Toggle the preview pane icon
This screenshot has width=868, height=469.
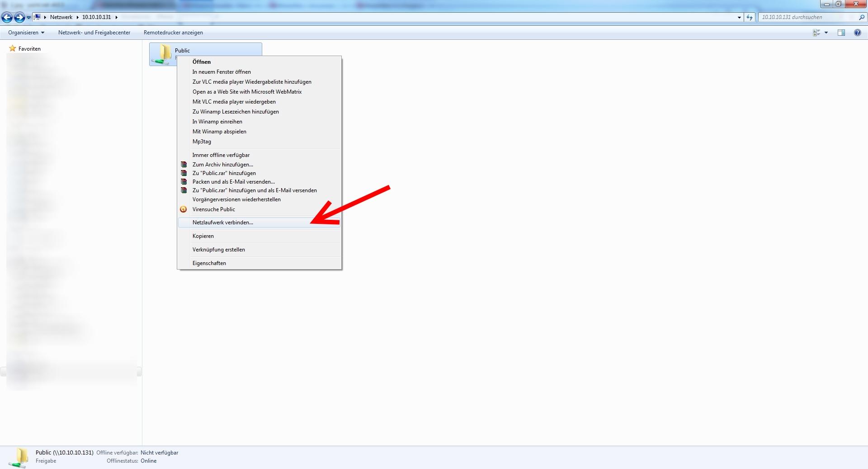click(x=841, y=33)
